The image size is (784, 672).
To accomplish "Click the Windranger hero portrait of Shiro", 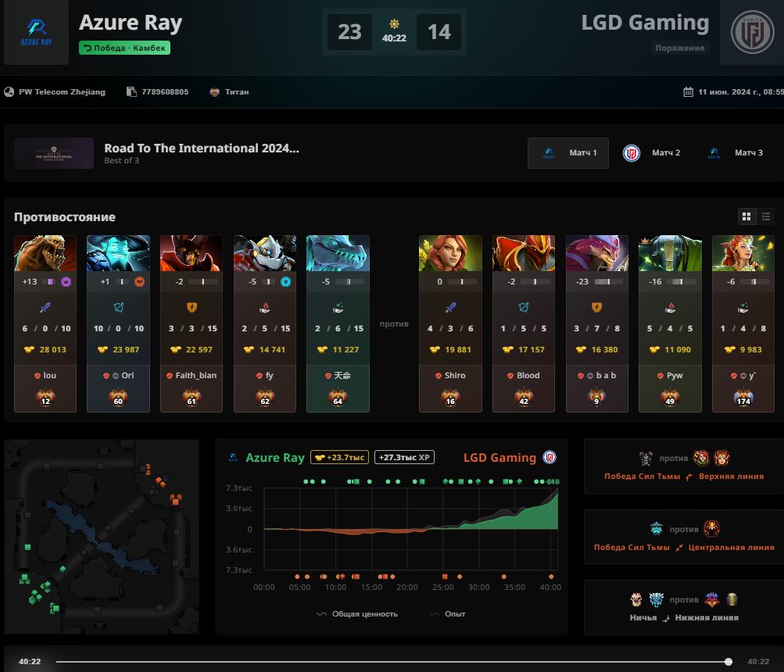I will (450, 253).
